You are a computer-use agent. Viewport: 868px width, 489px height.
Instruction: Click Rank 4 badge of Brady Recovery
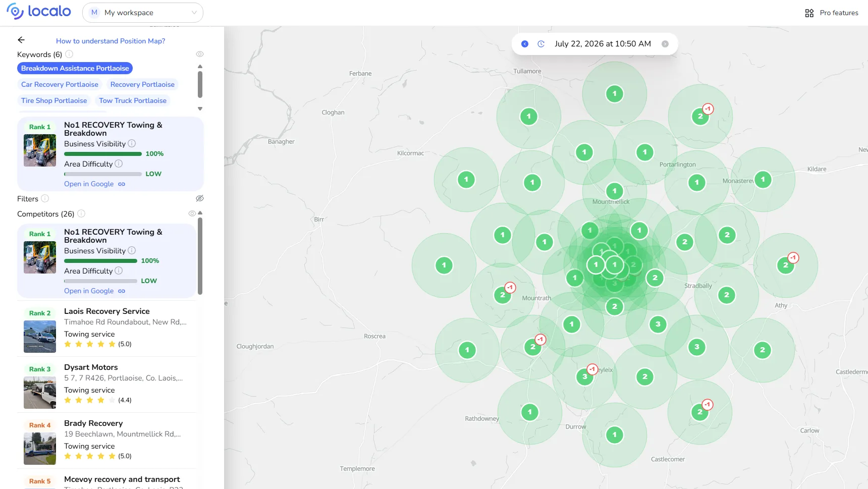[40, 425]
